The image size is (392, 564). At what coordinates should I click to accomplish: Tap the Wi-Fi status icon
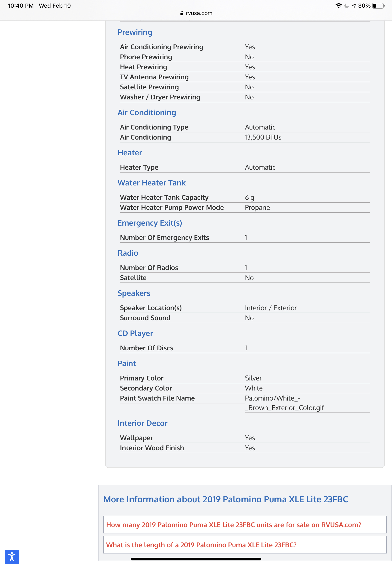(x=338, y=6)
